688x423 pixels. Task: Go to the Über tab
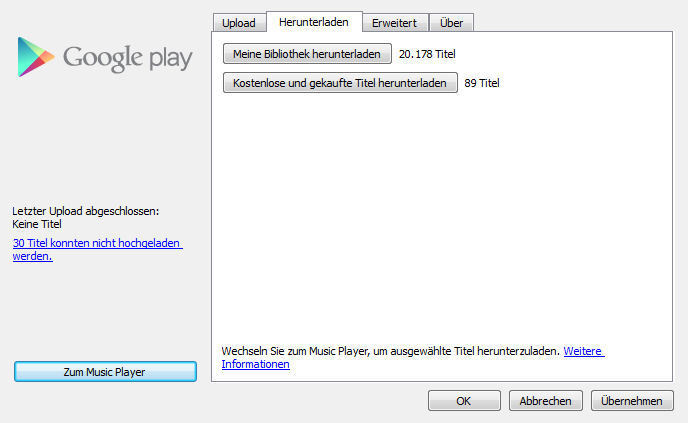point(451,23)
